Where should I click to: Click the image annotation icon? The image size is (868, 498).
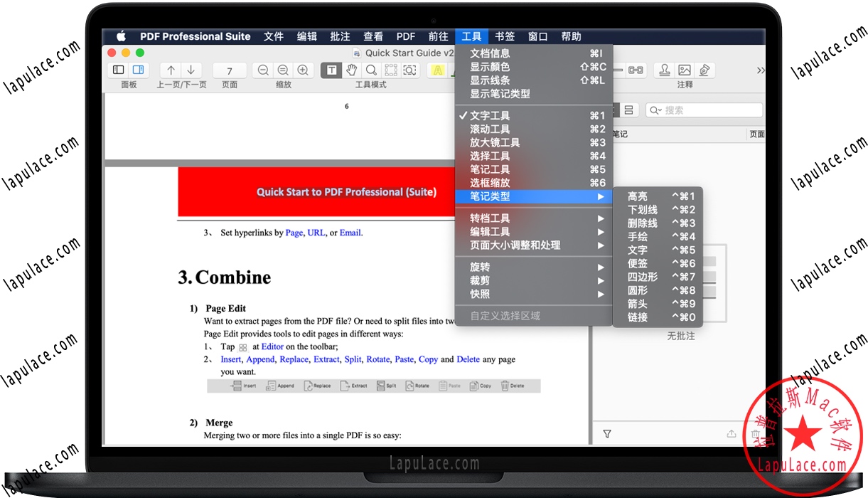685,70
